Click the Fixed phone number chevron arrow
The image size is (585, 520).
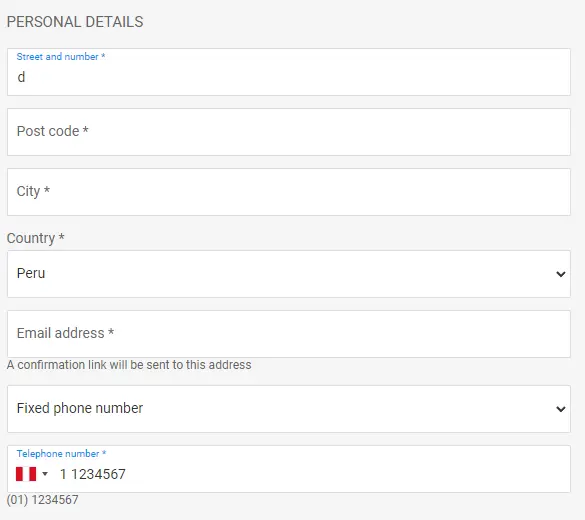(x=560, y=409)
